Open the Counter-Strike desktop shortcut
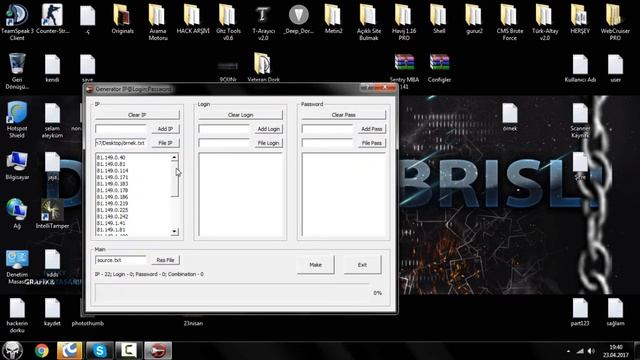The height and width of the screenshot is (360, 640). (52, 19)
